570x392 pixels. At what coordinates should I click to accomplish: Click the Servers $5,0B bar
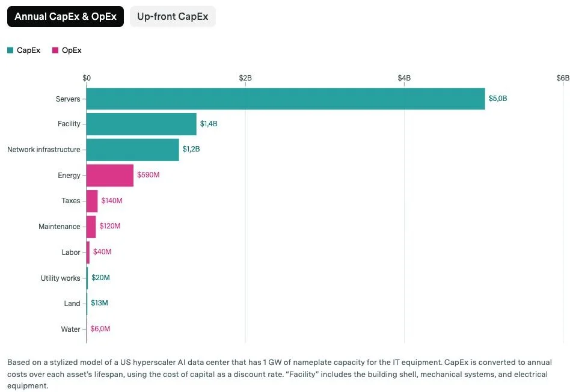pyautogui.click(x=286, y=99)
